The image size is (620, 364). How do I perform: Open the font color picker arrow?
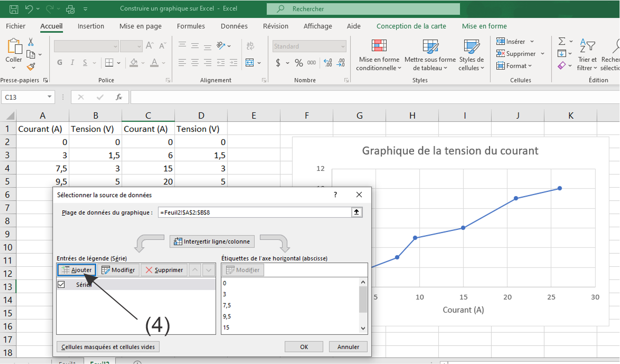pos(164,63)
